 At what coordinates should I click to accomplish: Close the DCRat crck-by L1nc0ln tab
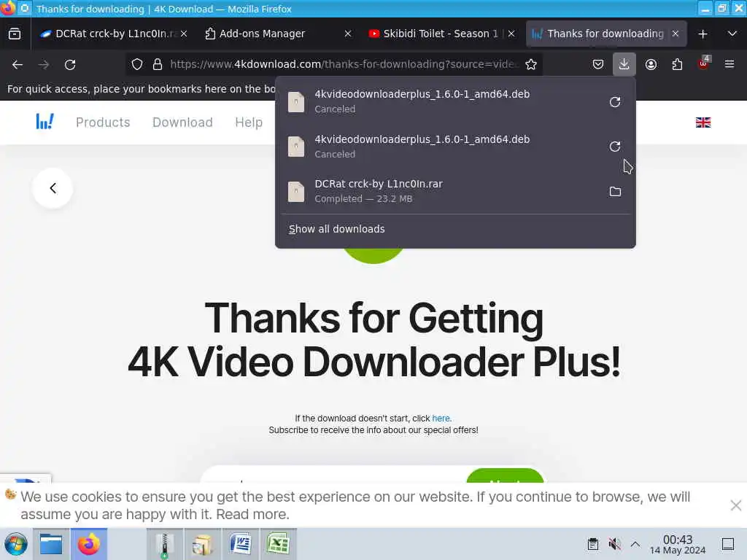tap(184, 34)
